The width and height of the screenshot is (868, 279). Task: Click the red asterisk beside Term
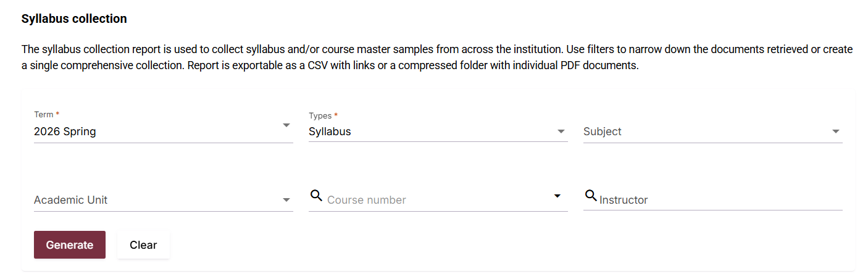pos(57,114)
